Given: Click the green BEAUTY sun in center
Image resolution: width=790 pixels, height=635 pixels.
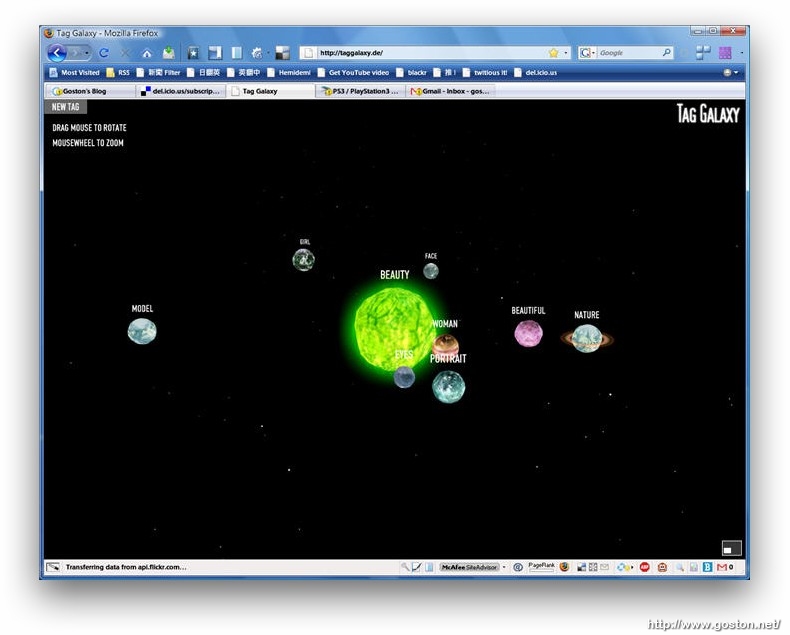Looking at the screenshot, I should point(393,326).
